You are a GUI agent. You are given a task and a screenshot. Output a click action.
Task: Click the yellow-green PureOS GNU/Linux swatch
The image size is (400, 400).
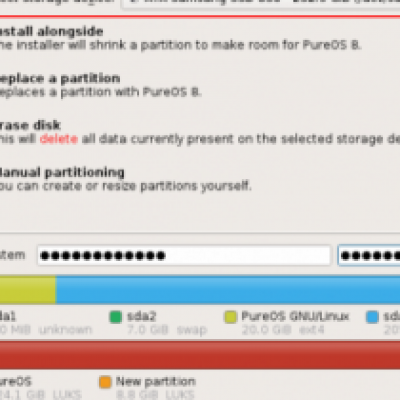230,317
